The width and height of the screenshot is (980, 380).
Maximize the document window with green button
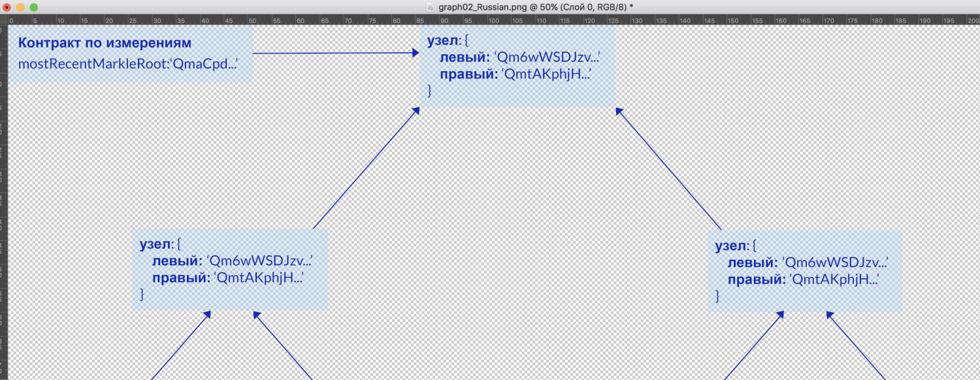pos(33,7)
